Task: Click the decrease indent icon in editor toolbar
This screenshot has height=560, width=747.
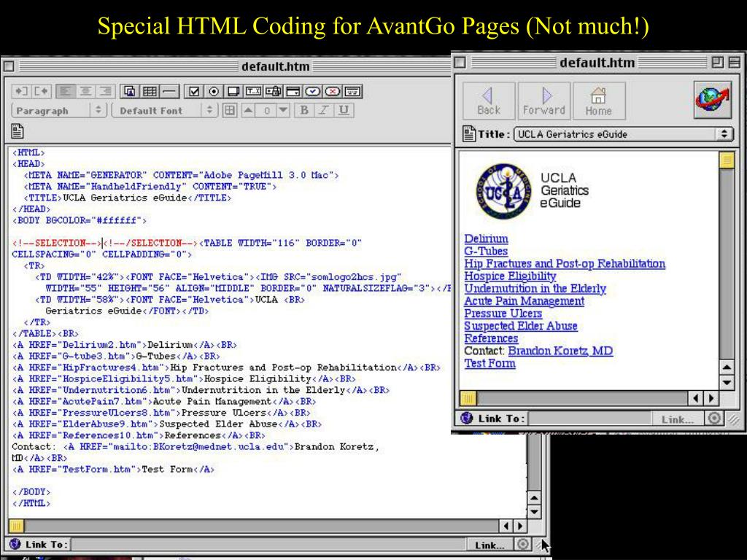Action: [x=21, y=91]
